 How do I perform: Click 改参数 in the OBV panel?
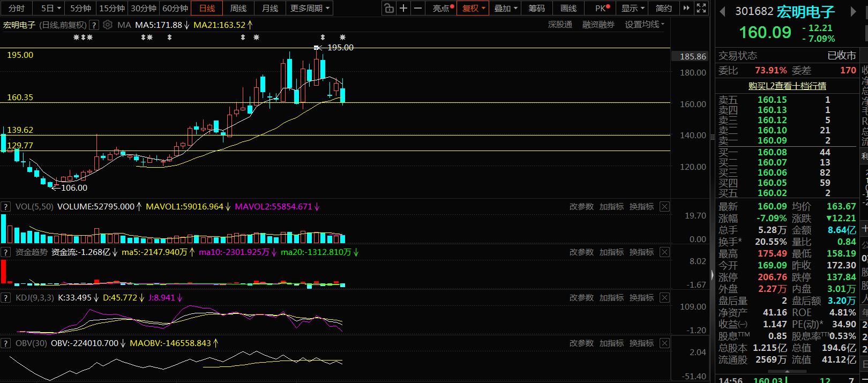(581, 343)
